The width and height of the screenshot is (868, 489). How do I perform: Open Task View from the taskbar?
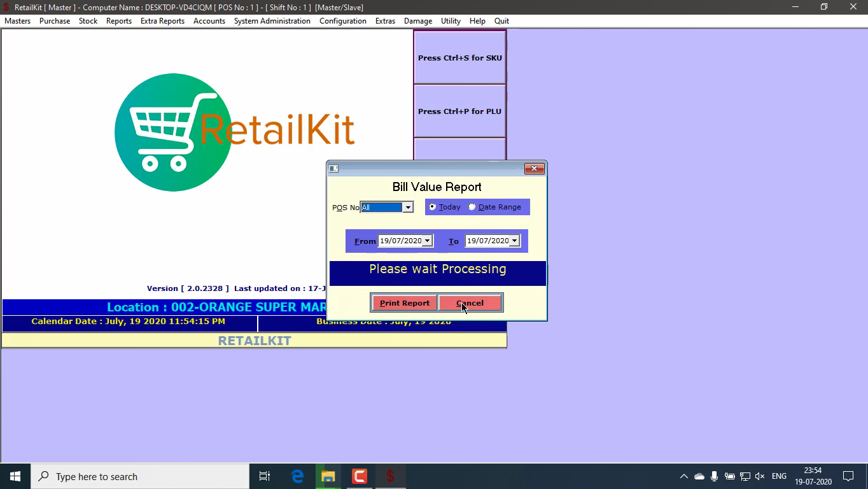click(265, 476)
